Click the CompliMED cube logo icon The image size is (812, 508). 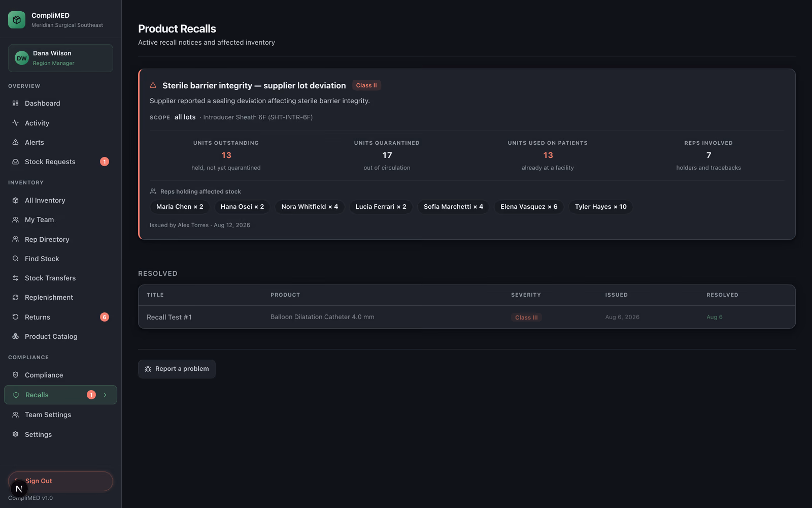(17, 20)
